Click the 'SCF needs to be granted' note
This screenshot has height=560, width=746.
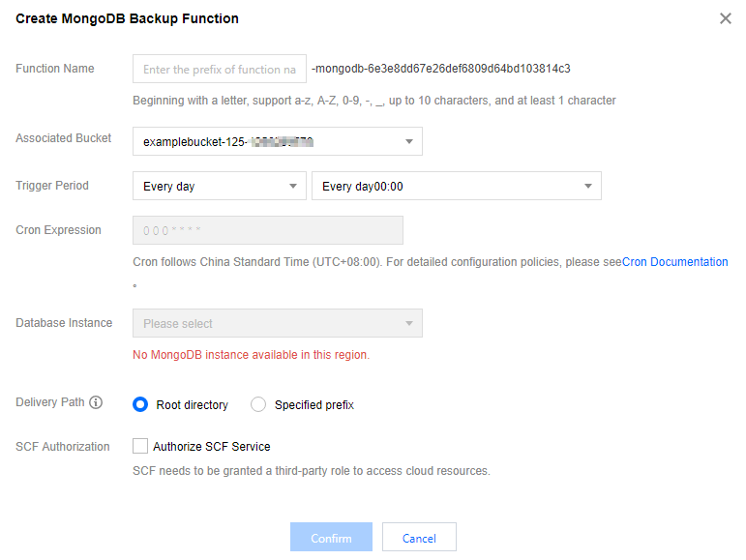click(312, 471)
